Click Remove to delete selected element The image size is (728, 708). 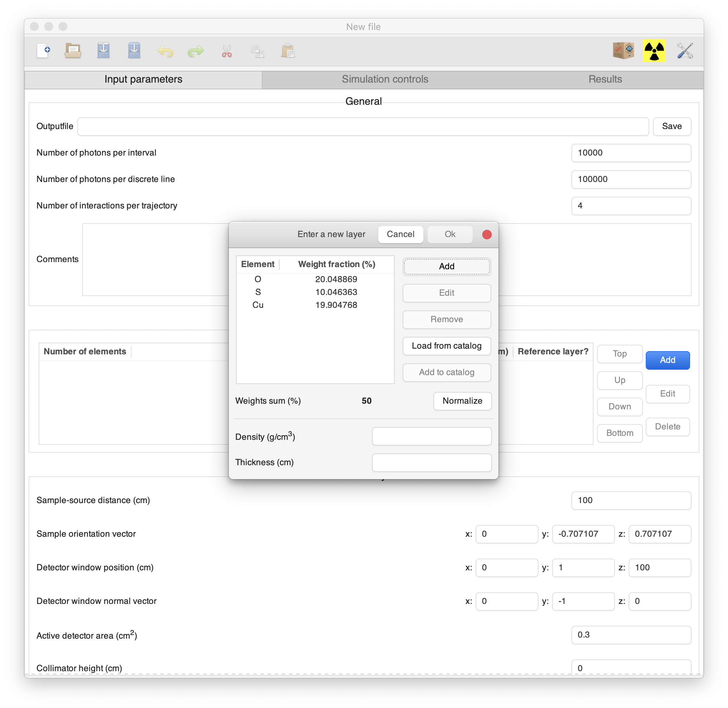[447, 319]
